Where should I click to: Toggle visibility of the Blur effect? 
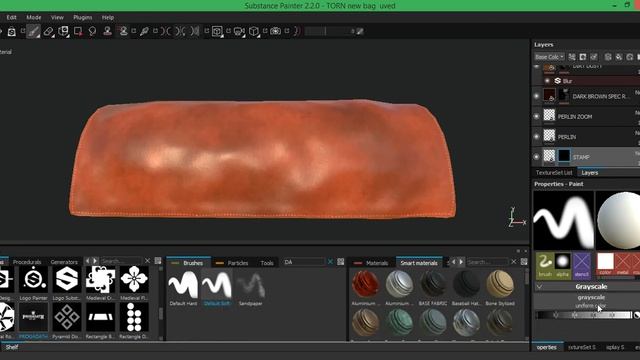(548, 81)
